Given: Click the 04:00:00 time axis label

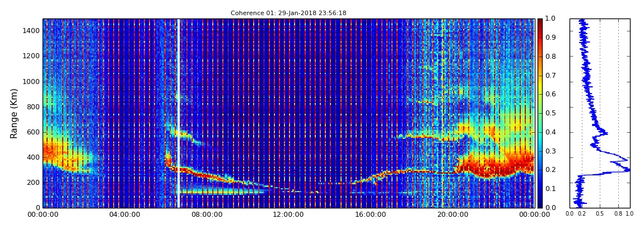Looking at the screenshot, I should (124, 215).
